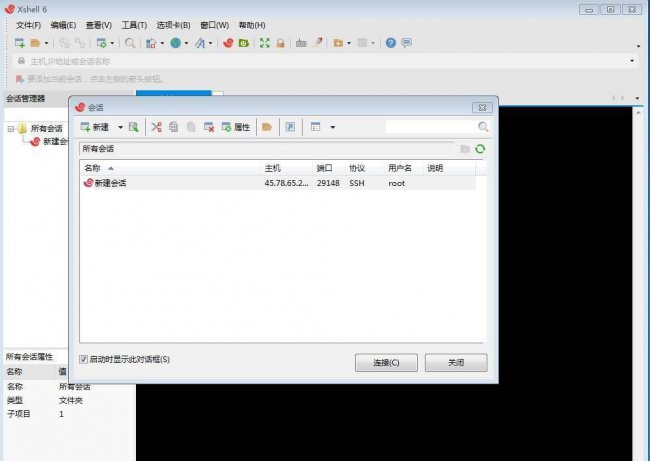This screenshot has width=650, height=461.
Task: Expand the new folder icon dropdown arrow
Action: pos(349,43)
